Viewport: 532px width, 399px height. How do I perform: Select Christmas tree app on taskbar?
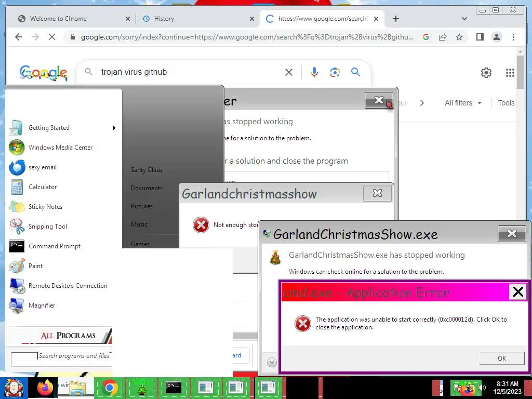click(x=141, y=388)
